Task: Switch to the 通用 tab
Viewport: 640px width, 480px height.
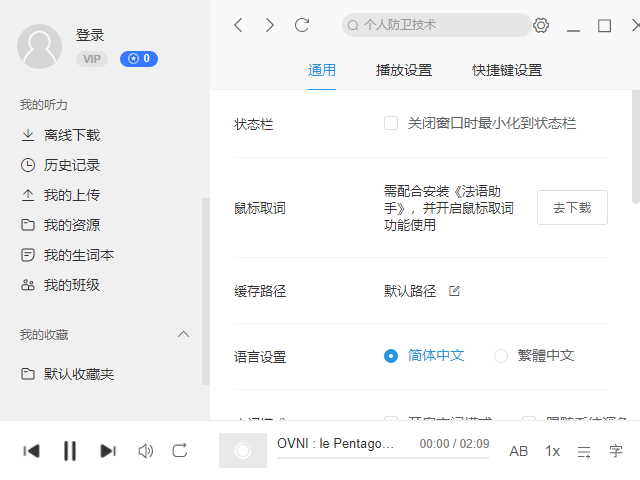Action: 322,70
